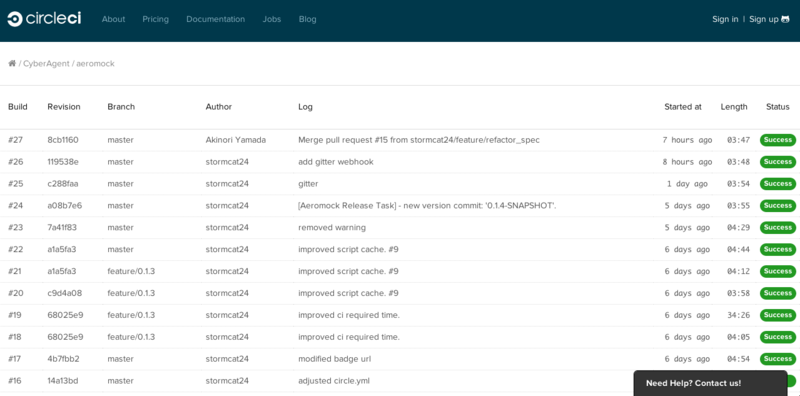This screenshot has height=396, width=800.
Task: Open CyberAgent in the breadcrumb
Action: (46, 64)
